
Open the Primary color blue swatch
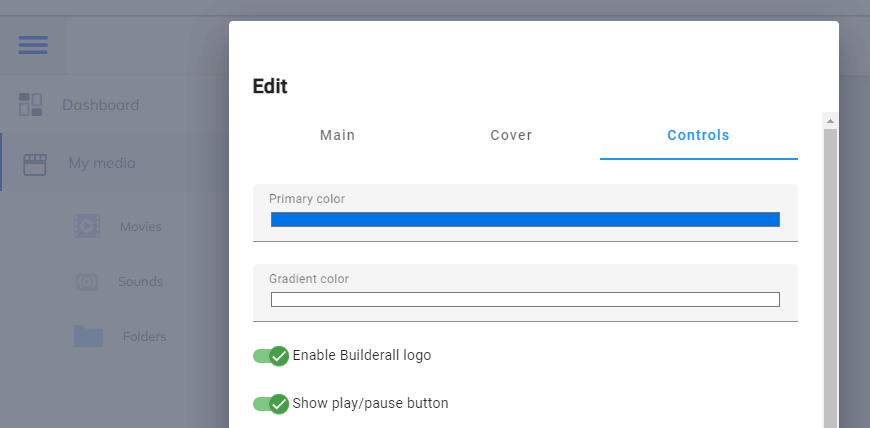(x=525, y=219)
